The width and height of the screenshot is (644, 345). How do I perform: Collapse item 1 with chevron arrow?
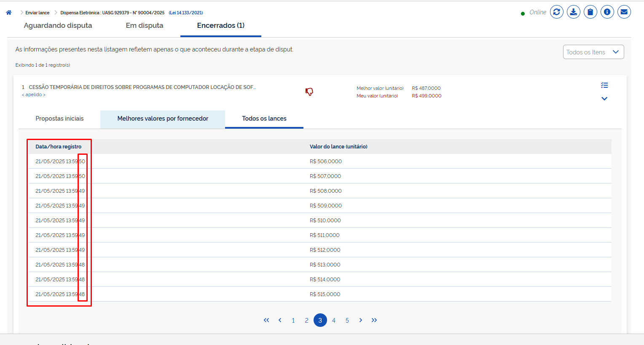coord(604,99)
